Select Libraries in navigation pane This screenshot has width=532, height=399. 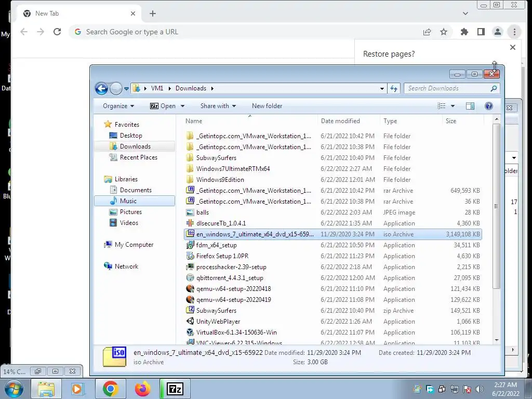point(126,179)
